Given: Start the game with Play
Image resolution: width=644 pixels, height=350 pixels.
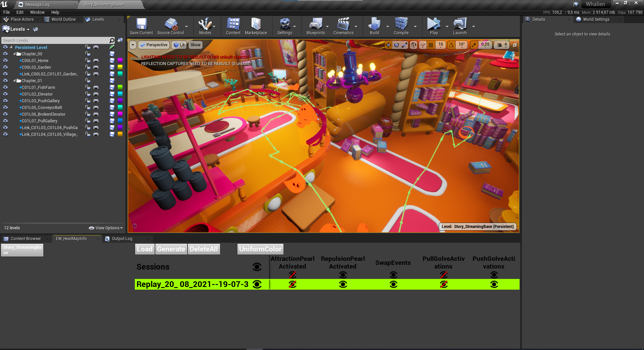Looking at the screenshot, I should [434, 26].
